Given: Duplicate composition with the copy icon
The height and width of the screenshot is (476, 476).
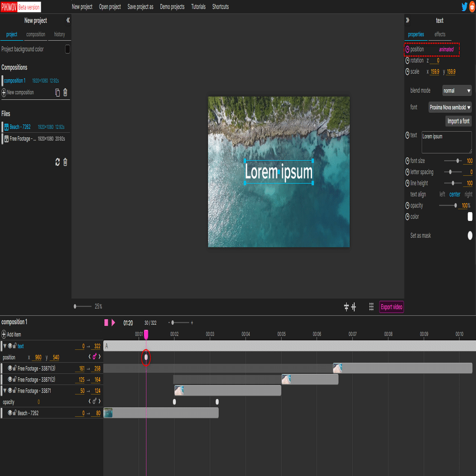Looking at the screenshot, I should [x=57, y=92].
